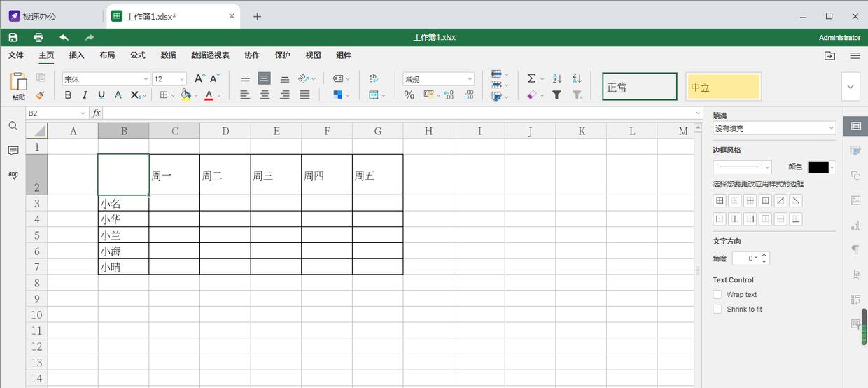Apply the 中立 cell style
This screenshot has width=868, height=388.
[x=723, y=87]
